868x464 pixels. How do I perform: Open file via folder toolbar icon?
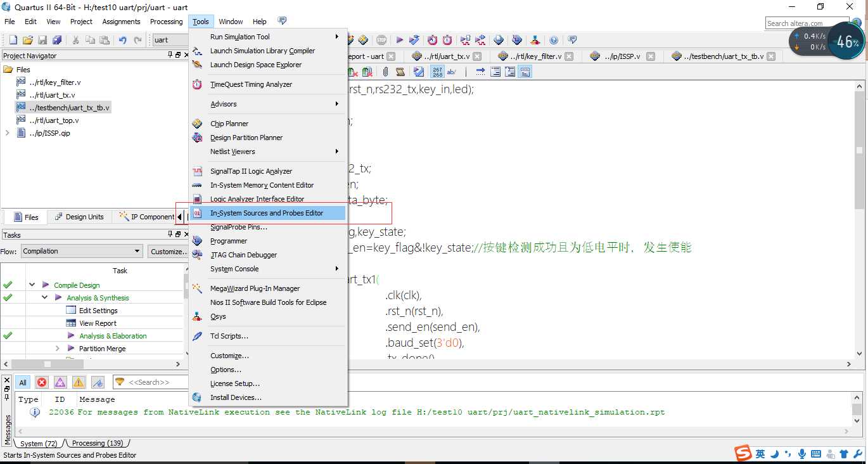pos(27,40)
